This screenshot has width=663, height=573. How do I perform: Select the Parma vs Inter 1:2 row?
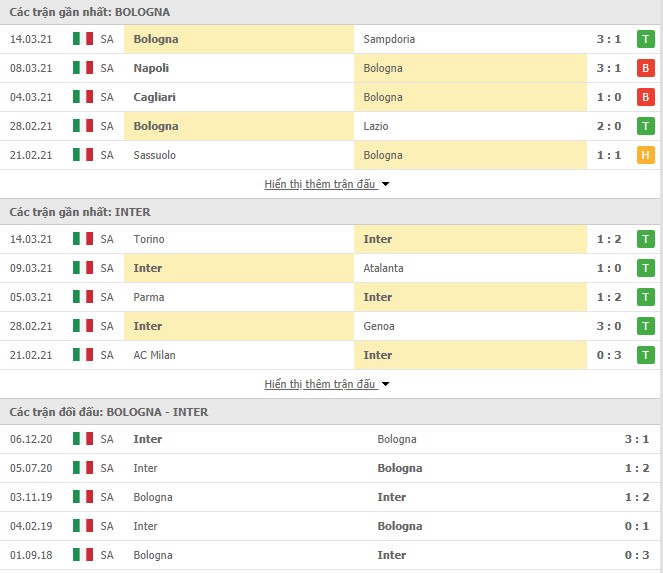click(330, 297)
